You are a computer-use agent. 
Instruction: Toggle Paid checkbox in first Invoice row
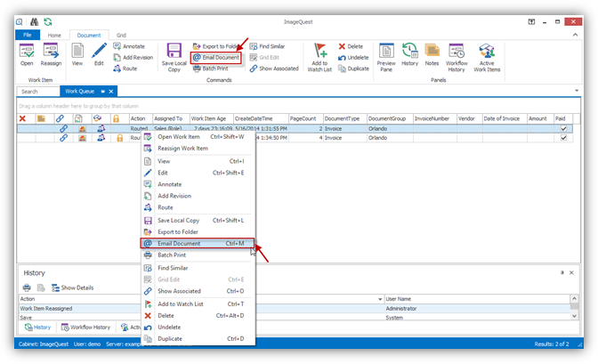pos(563,128)
